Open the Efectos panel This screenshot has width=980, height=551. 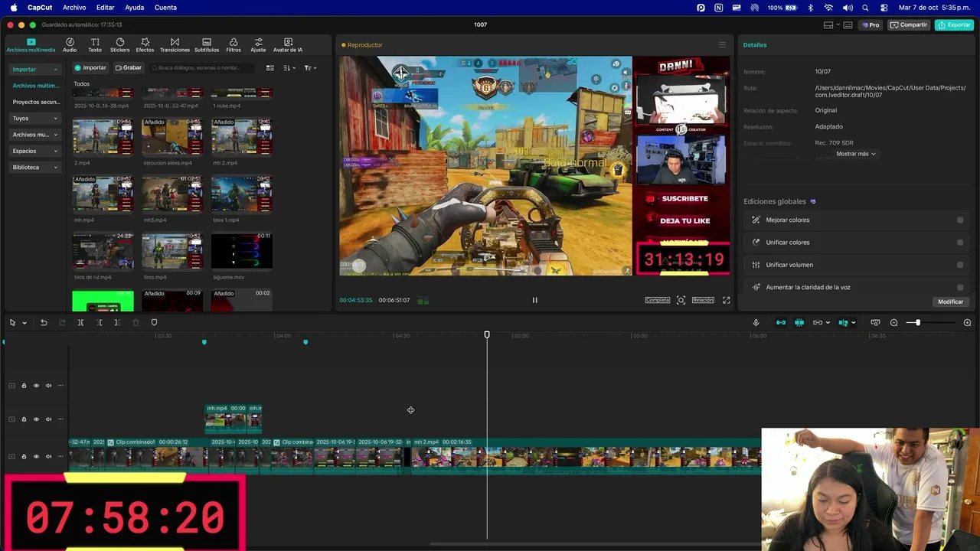pyautogui.click(x=145, y=45)
